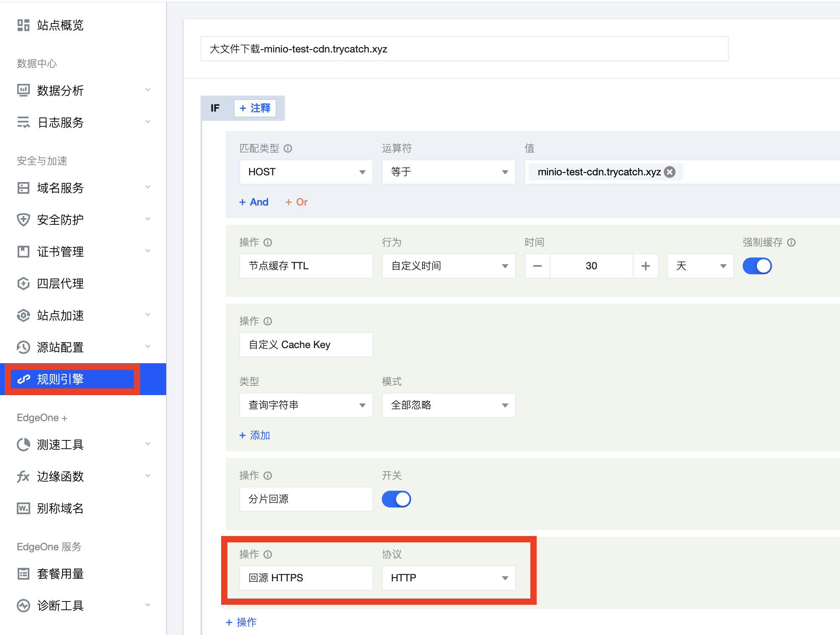
Task: Click the 安全防护 shield icon
Action: coord(23,220)
